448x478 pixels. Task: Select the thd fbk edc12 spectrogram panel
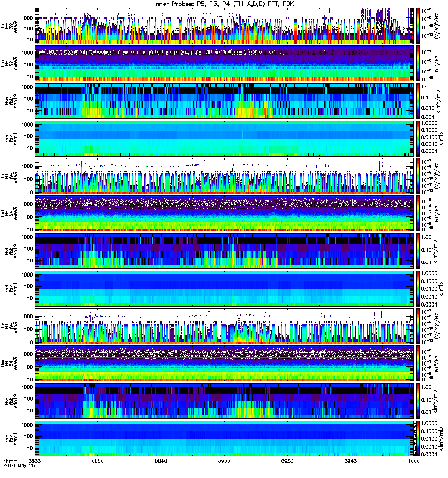coord(225,251)
